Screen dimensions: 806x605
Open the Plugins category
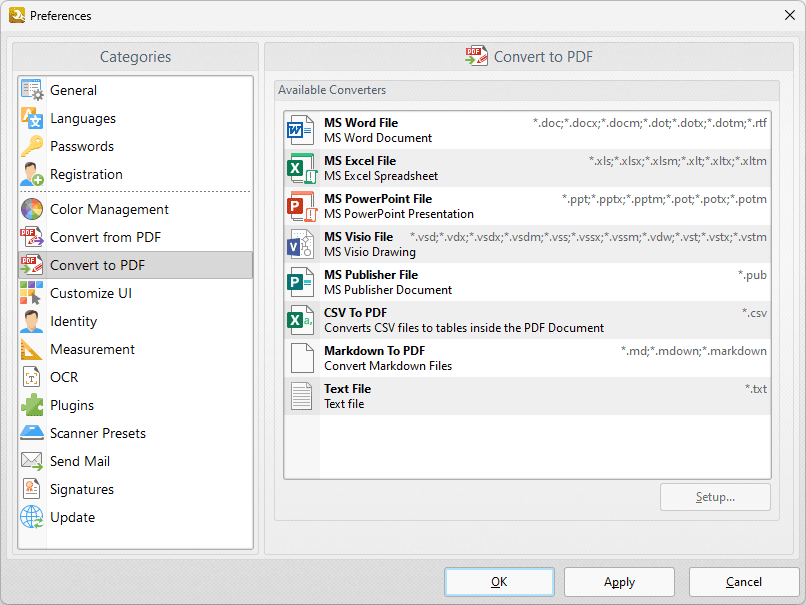(x=72, y=406)
